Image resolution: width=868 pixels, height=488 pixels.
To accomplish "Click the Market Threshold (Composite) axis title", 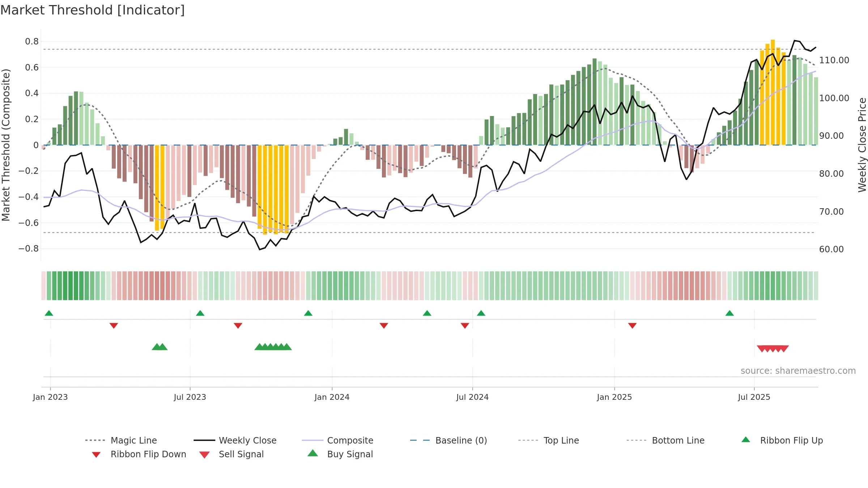I will point(6,145).
